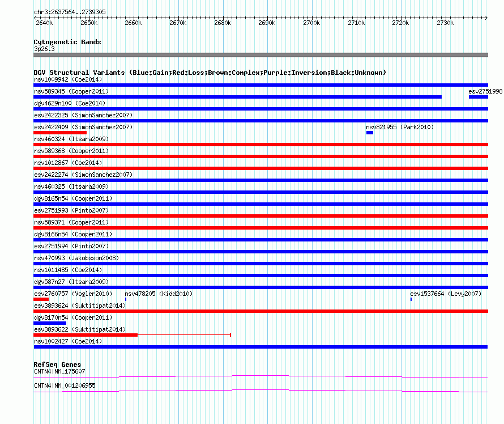
Task: Open the nsv589345 (Cooper2011) variant label
Action: [71, 91]
